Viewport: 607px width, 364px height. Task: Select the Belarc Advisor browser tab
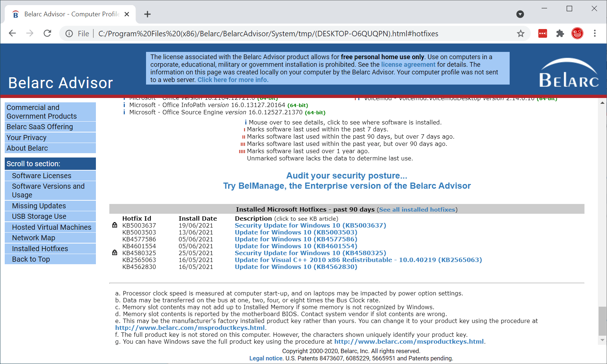(x=70, y=14)
